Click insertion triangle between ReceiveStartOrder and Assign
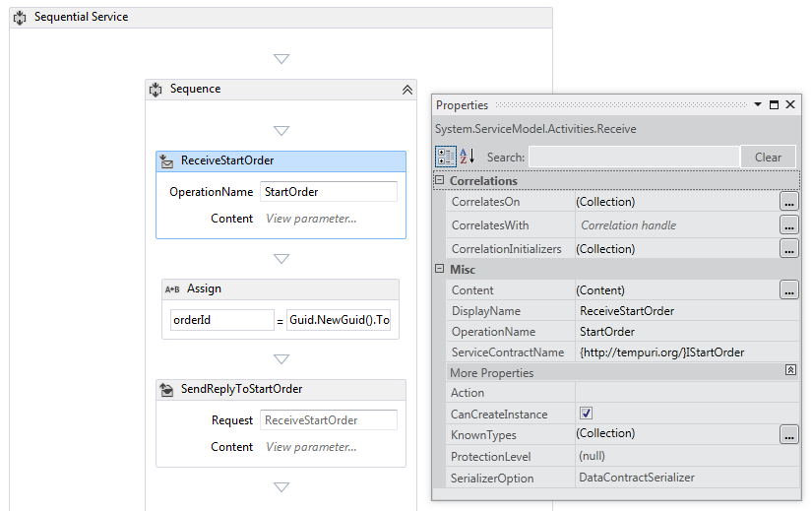 point(281,259)
